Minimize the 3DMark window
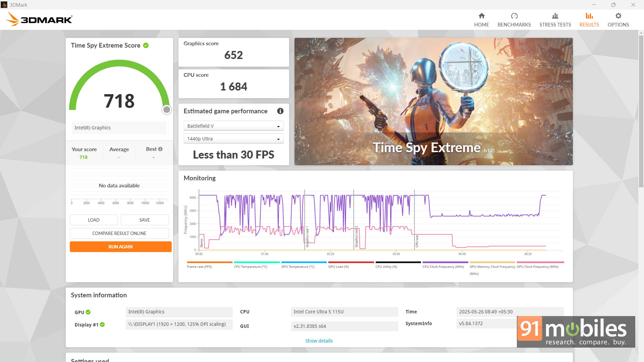 [594, 5]
